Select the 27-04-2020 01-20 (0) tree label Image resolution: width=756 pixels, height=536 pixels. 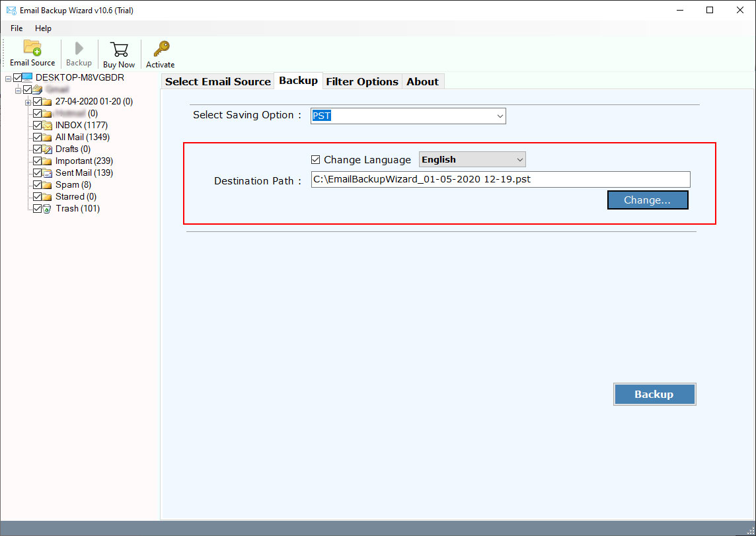(x=94, y=102)
